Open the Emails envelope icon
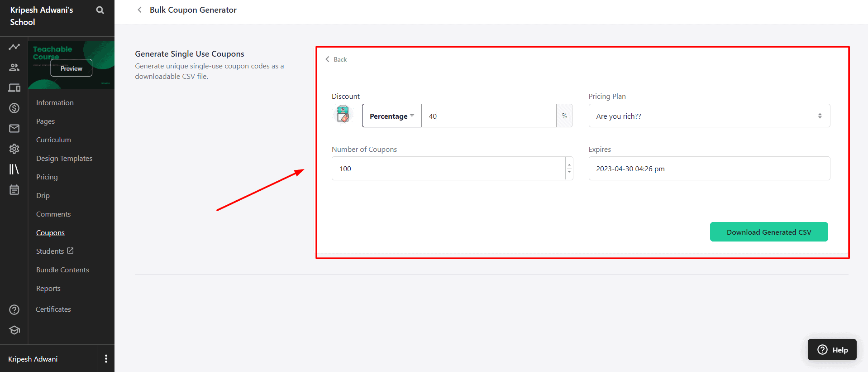The width and height of the screenshot is (868, 372). coord(14,129)
